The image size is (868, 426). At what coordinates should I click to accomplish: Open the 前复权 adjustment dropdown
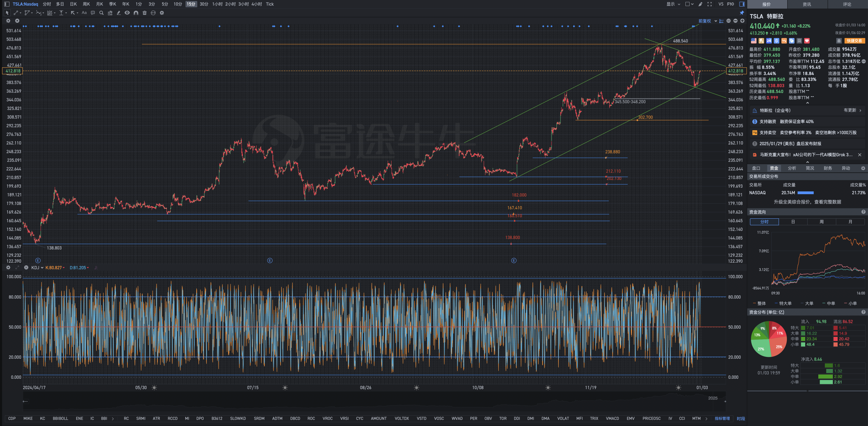pyautogui.click(x=708, y=21)
